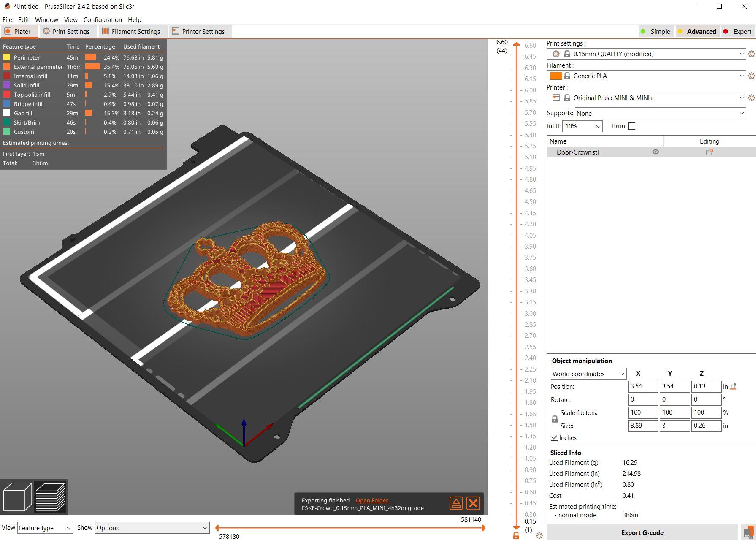Click the eject drive icon in notification
Image resolution: width=756 pixels, height=540 pixels.
pyautogui.click(x=456, y=503)
